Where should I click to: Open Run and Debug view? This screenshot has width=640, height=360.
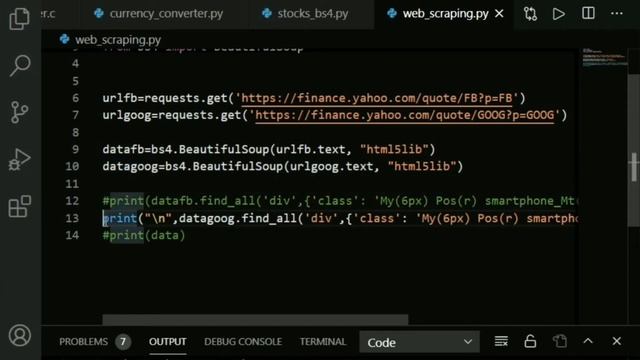pos(20,159)
